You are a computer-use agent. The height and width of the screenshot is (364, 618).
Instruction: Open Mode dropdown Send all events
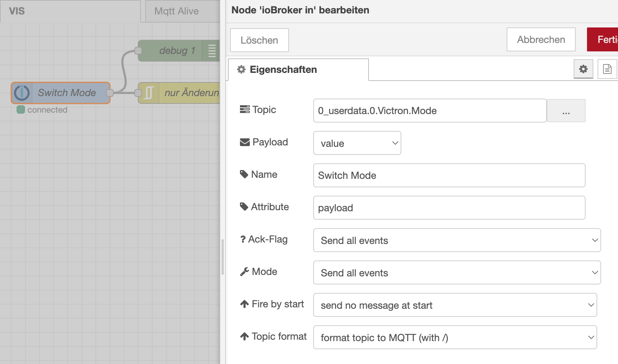[x=457, y=272]
